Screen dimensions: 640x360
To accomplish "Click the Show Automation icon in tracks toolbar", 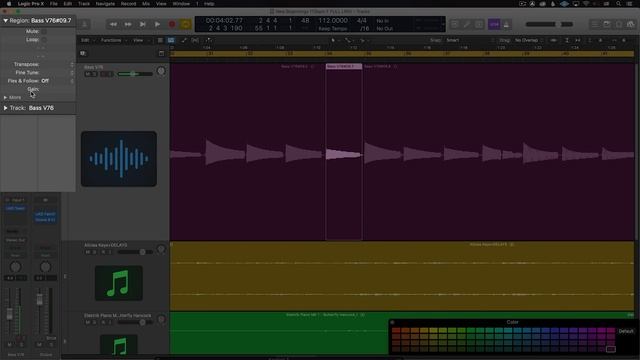I will pyautogui.click(x=184, y=40).
